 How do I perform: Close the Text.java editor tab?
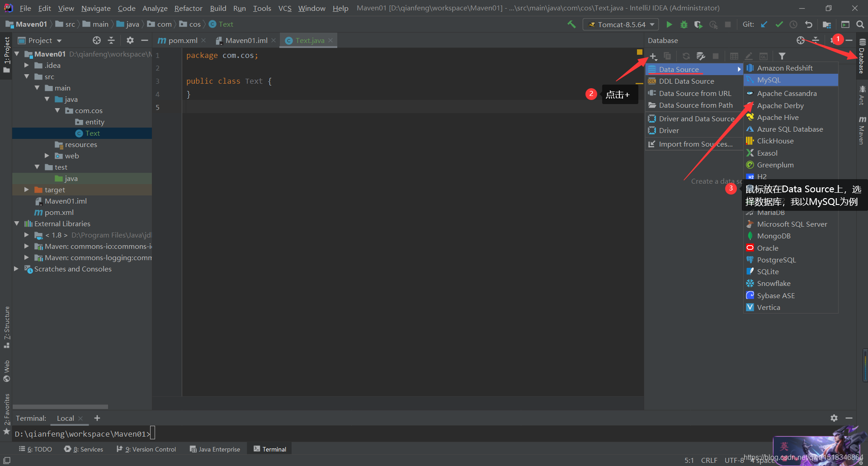tap(331, 40)
